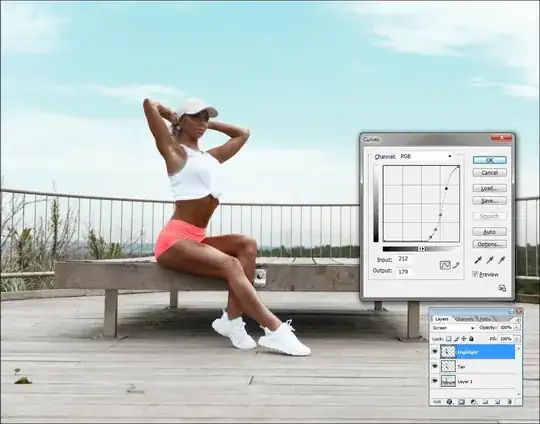540x424 pixels.
Task: Click the Output value field
Action: point(405,271)
